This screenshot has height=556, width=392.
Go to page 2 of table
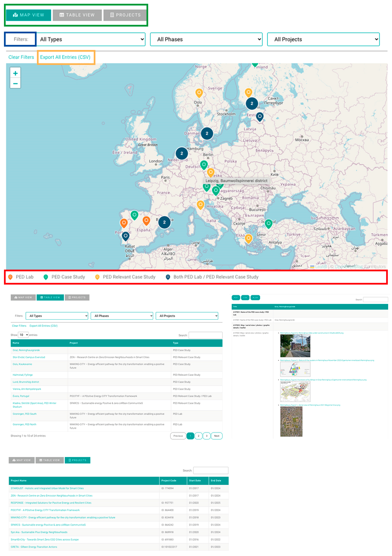tap(198, 436)
